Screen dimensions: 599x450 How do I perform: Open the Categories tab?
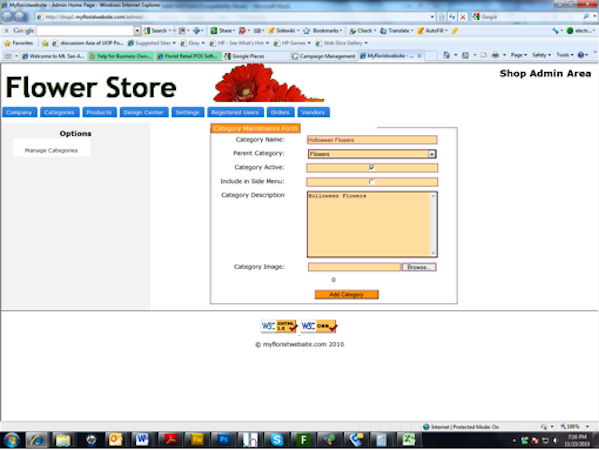60,112
